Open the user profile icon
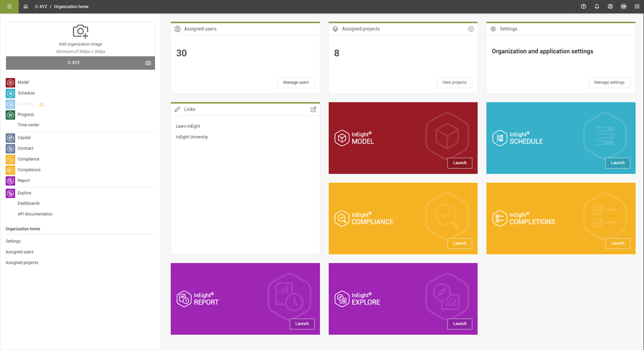 point(610,6)
